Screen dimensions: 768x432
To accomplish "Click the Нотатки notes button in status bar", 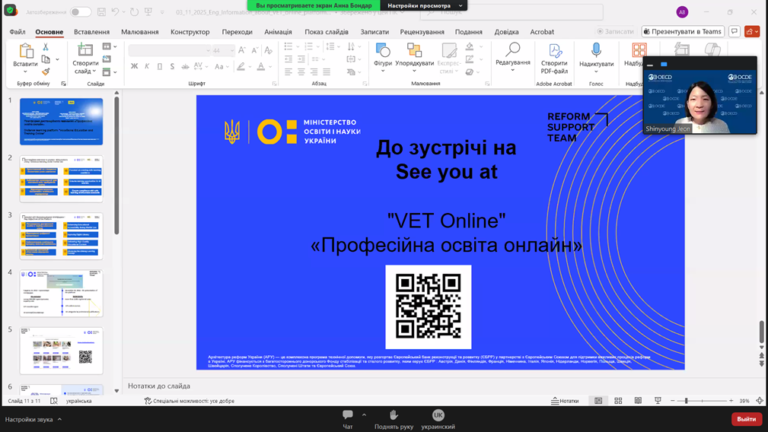I will coord(565,401).
